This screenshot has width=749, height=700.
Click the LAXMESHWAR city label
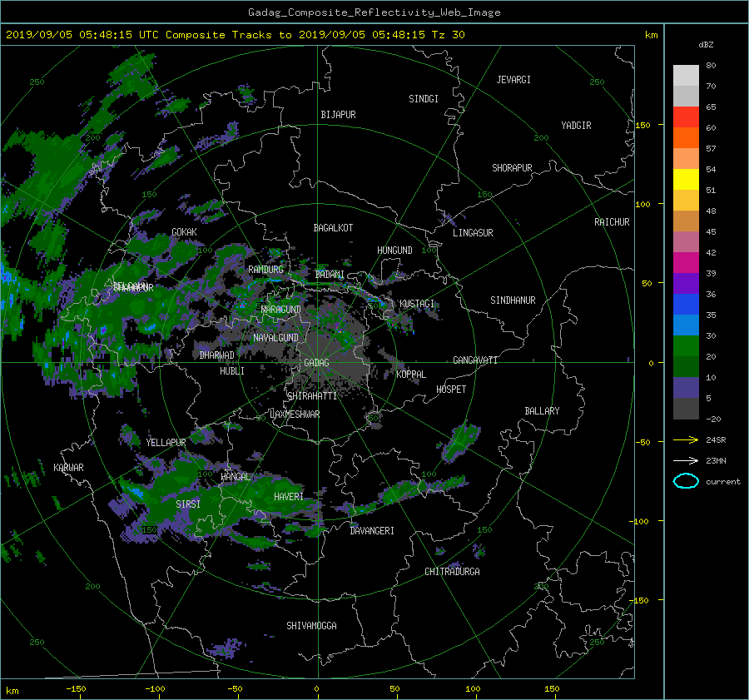295,415
